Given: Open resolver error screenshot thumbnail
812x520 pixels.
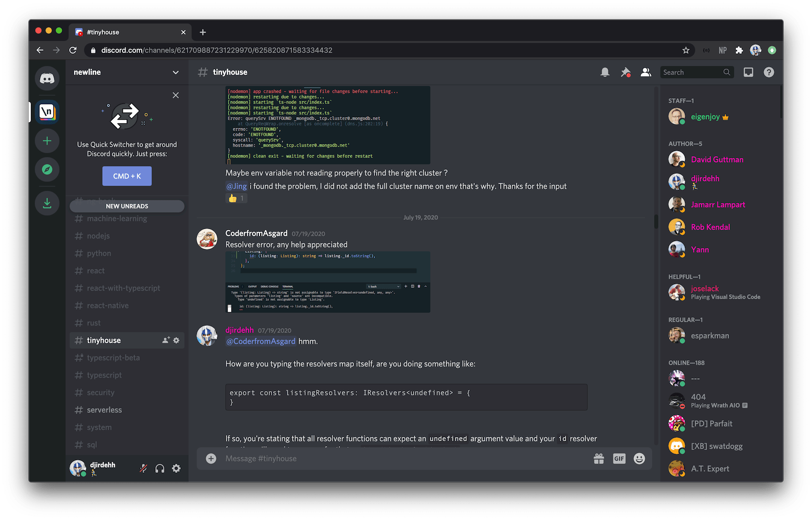Looking at the screenshot, I should (328, 282).
